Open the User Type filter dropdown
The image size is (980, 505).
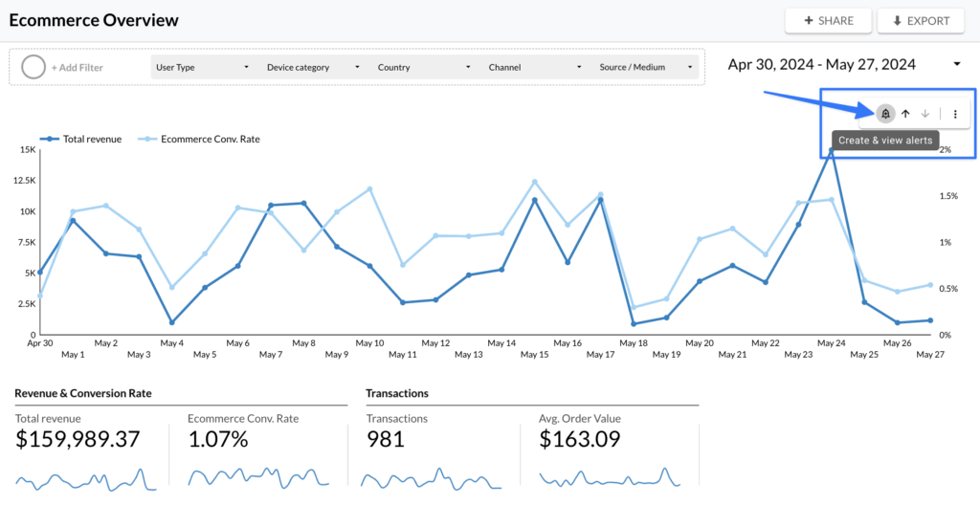[202, 68]
